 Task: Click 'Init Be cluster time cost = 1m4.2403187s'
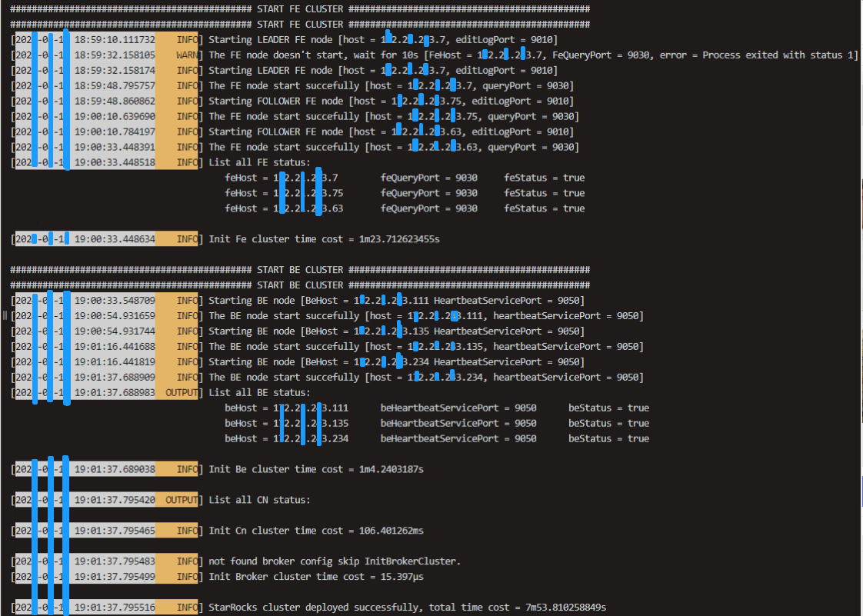316,470
